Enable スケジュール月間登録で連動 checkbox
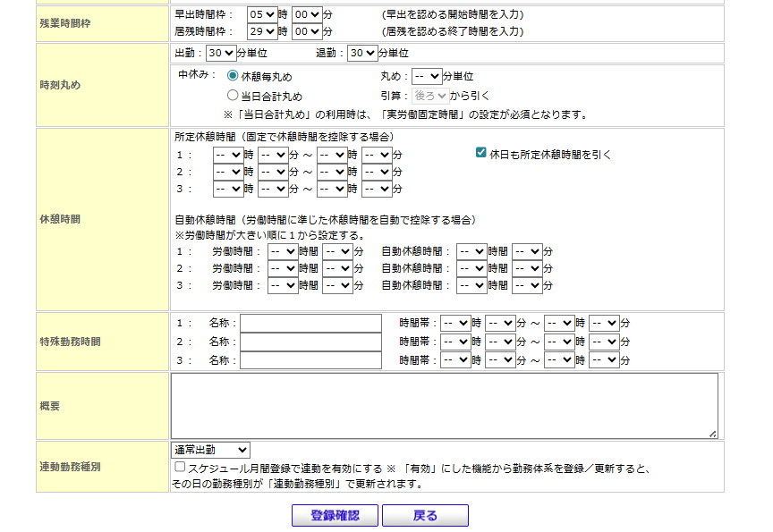The image size is (773, 532). (180, 468)
